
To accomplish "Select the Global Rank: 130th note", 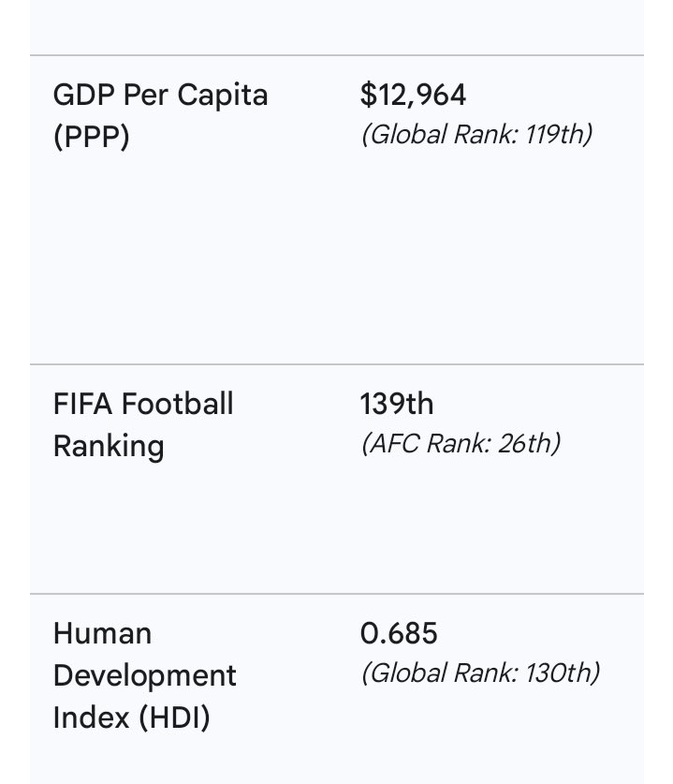I will [x=480, y=673].
